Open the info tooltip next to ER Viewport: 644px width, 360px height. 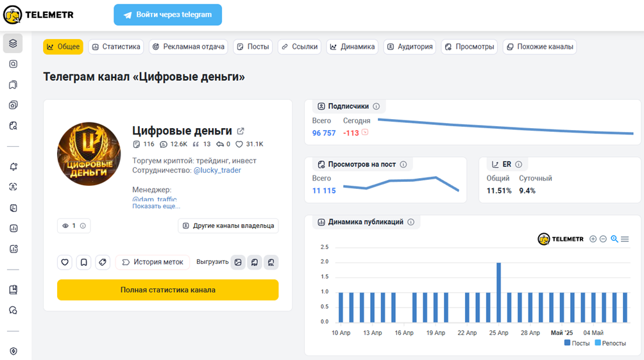(519, 165)
